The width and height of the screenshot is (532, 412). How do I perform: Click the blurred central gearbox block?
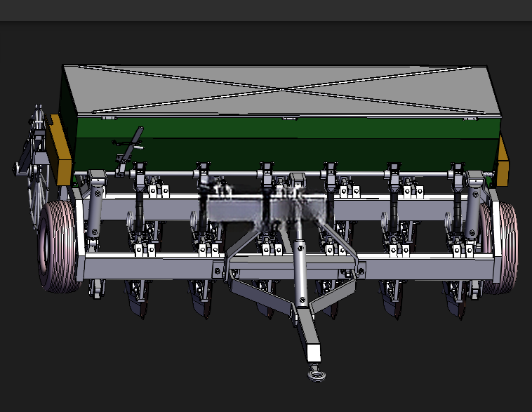click(x=265, y=204)
